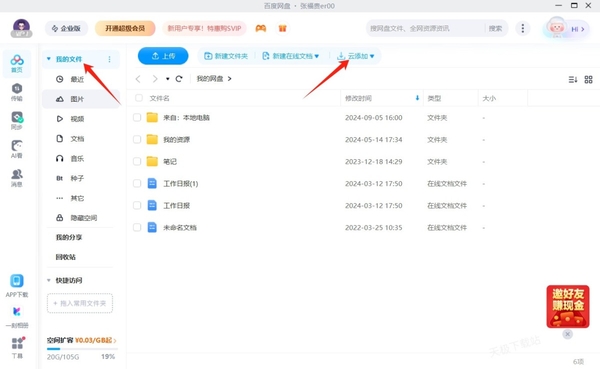
Task: Check the box for 工作日报
Action: (x=137, y=205)
